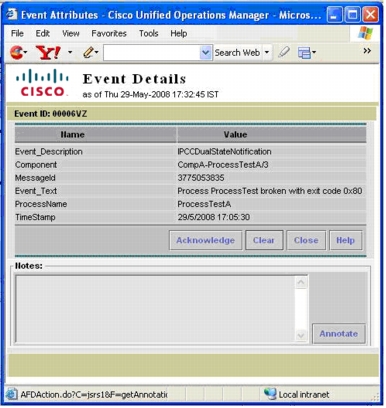Viewport: 386px width, 408px height.
Task: Click the Local intranet zone icon
Action: (x=270, y=394)
